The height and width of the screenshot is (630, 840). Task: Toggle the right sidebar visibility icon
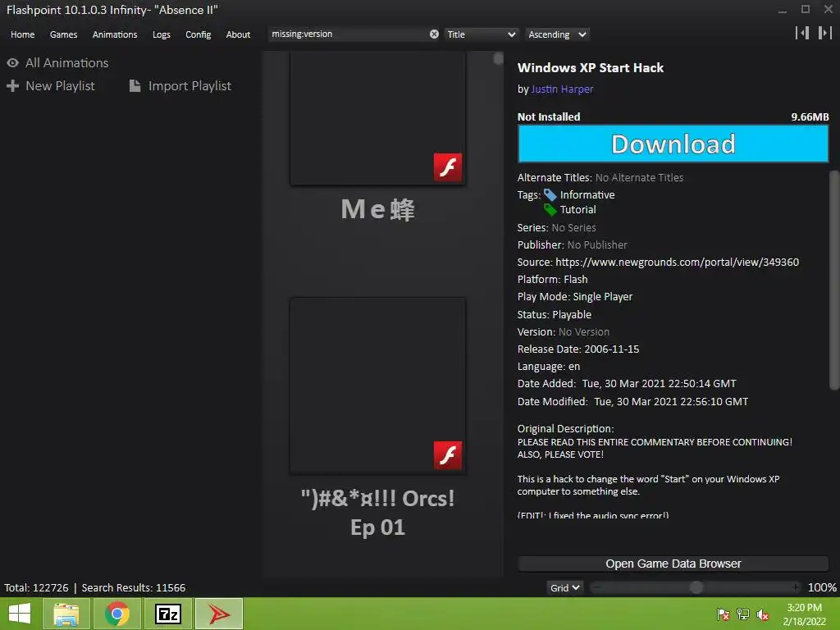pyautogui.click(x=825, y=33)
